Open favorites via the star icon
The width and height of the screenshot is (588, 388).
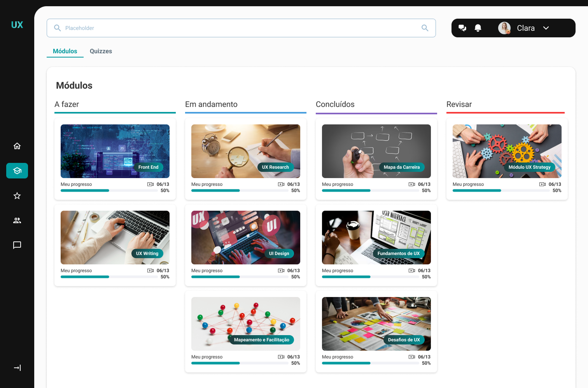(17, 196)
